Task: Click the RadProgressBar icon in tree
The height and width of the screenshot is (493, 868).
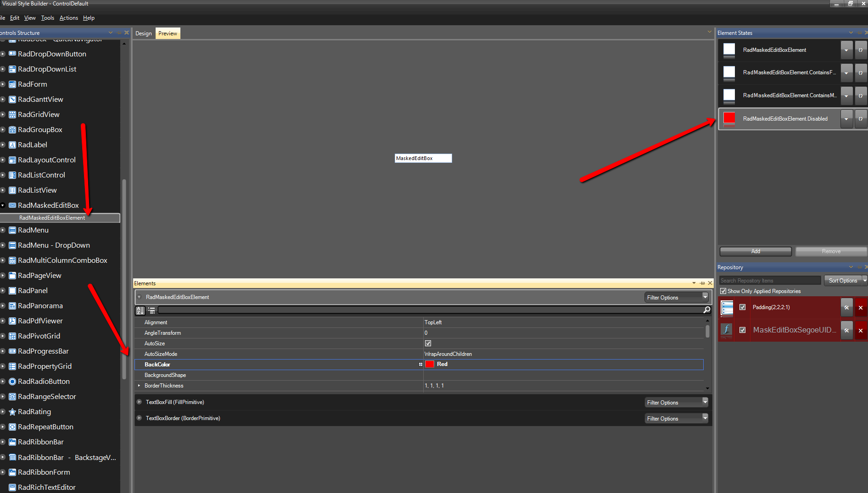Action: coord(12,351)
